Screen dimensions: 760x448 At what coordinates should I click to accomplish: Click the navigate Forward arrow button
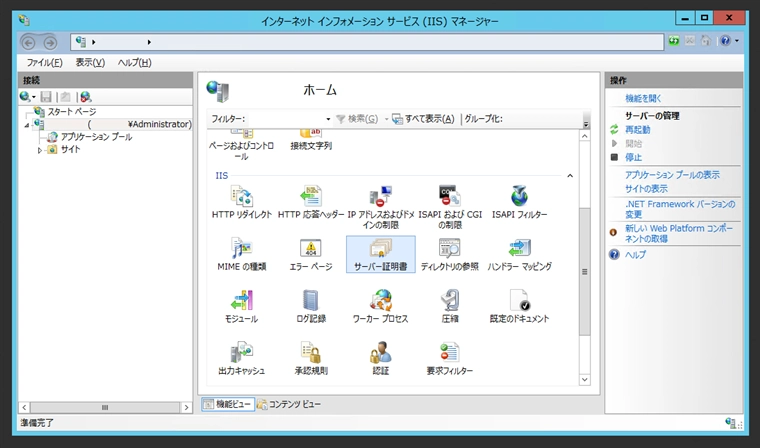[x=50, y=43]
